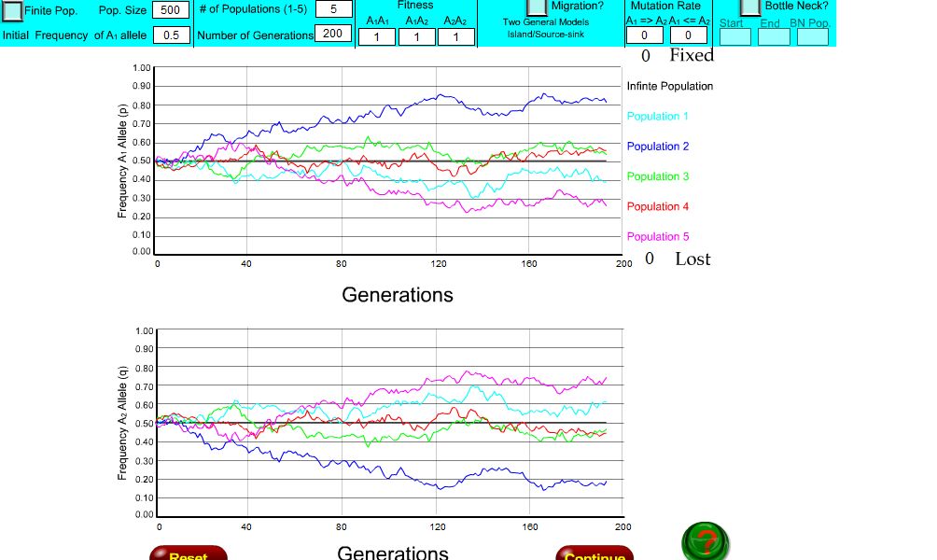Viewport: 937px width, 560px height.
Task: Click the A1A1 fitness input box
Action: pyautogui.click(x=376, y=37)
